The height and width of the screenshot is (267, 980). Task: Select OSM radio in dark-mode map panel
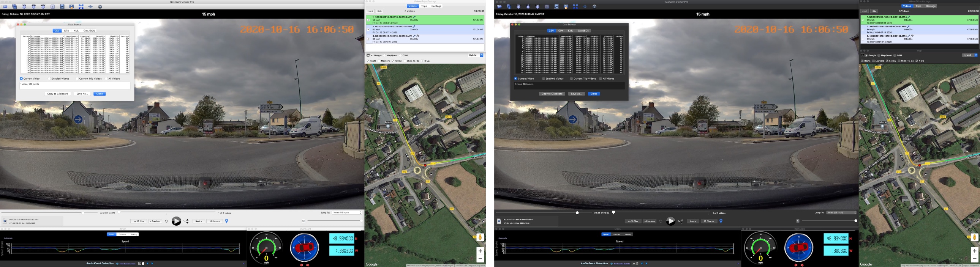tap(895, 55)
